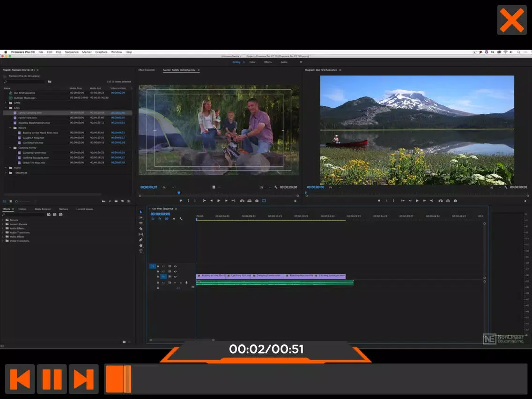
Task: Mark In point in Source monitor
Action: tap(188, 200)
